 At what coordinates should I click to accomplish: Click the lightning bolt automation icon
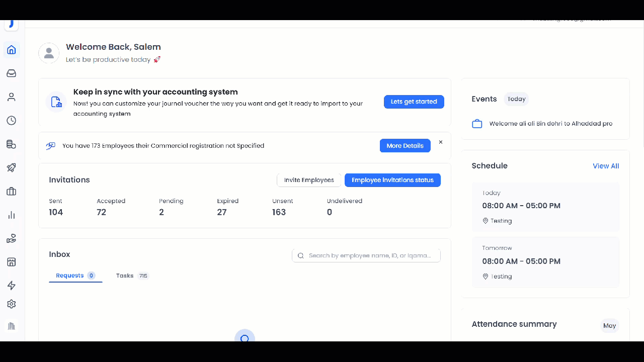11,286
